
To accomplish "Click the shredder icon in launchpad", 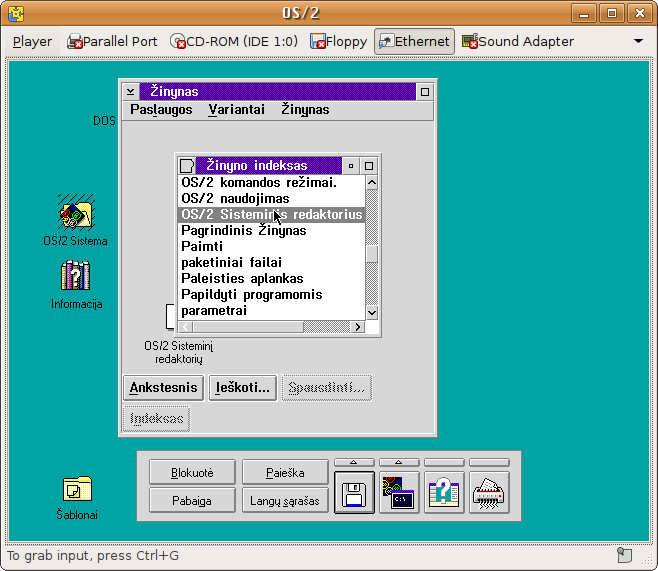I will (489, 492).
